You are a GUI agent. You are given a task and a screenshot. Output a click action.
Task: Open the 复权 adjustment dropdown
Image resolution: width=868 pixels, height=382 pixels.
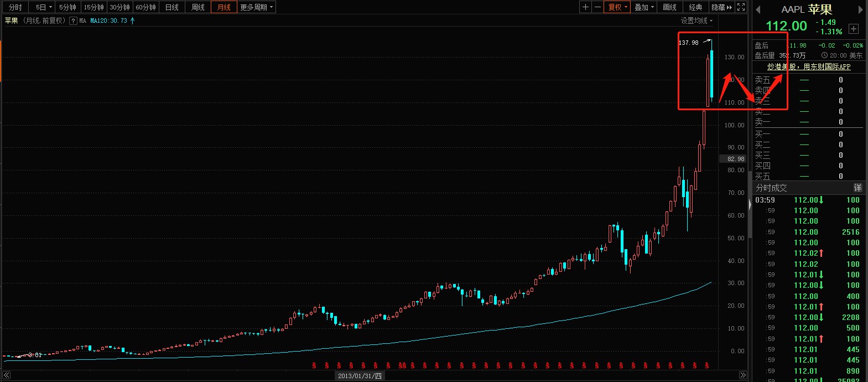click(617, 7)
